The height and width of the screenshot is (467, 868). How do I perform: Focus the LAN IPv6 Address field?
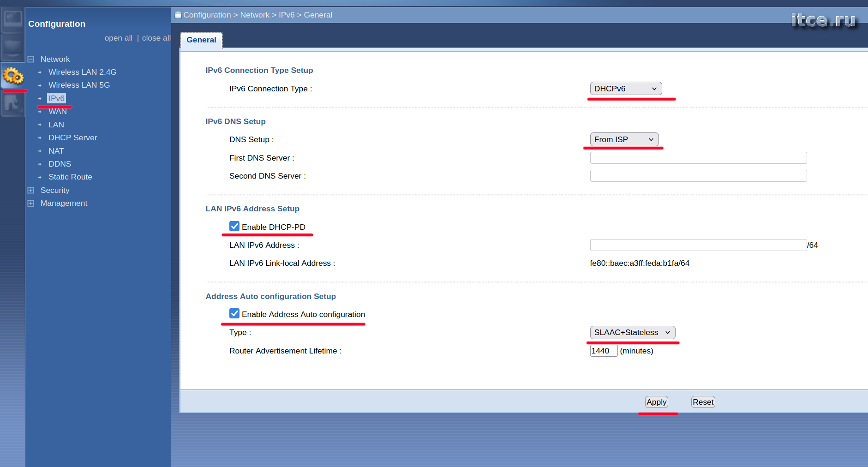click(698, 245)
